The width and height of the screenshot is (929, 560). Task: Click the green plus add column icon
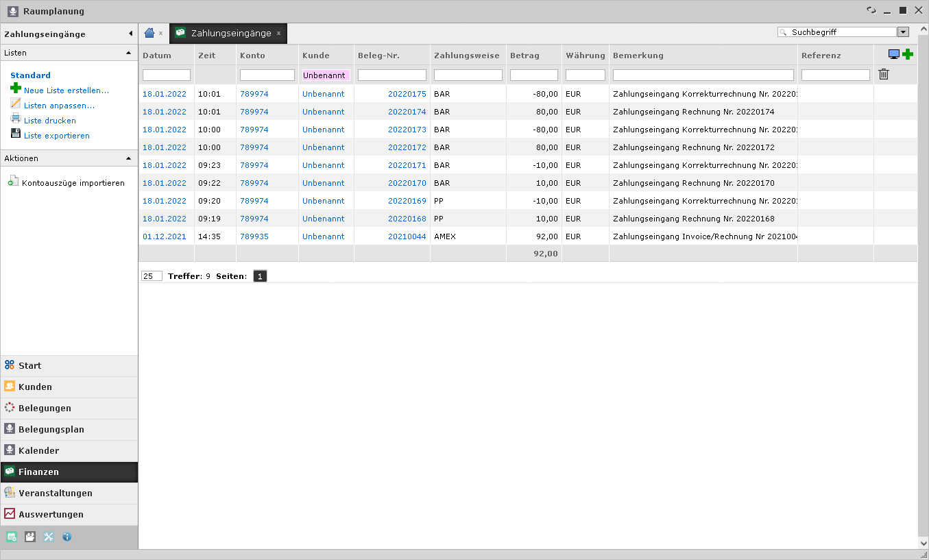coord(908,55)
